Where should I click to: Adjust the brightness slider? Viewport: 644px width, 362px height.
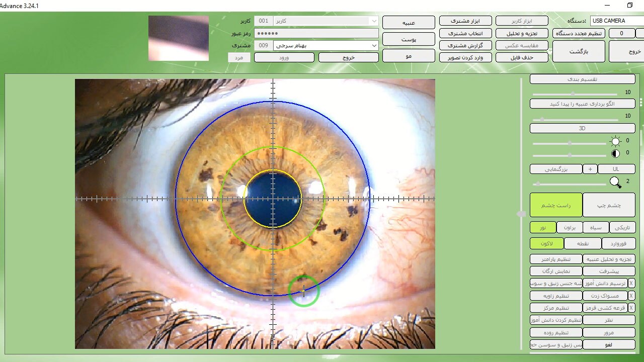(569, 143)
